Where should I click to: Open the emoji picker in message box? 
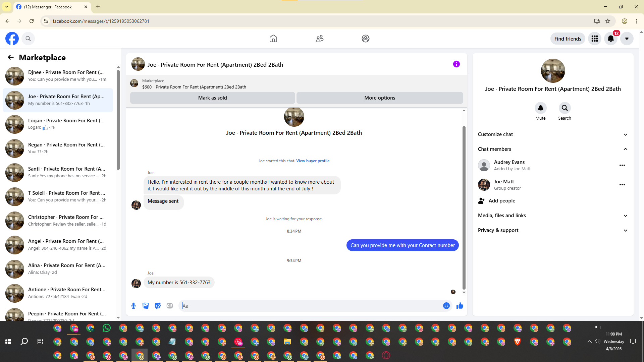tap(446, 306)
